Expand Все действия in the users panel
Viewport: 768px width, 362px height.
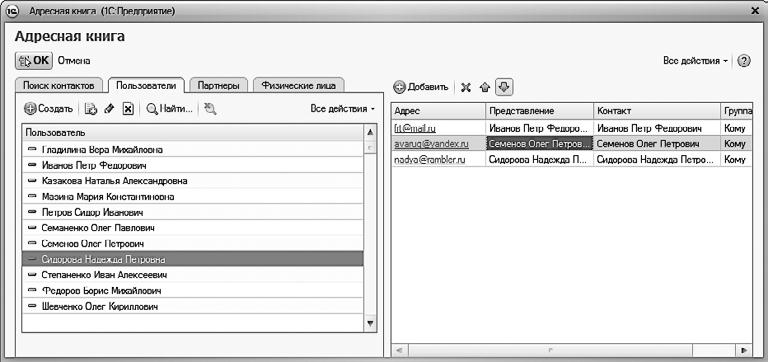tap(342, 109)
